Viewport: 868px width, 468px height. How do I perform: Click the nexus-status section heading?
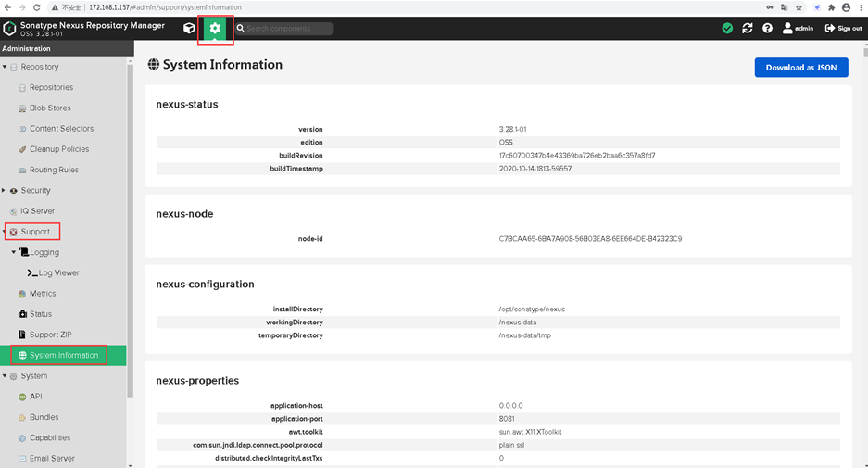[x=187, y=104]
